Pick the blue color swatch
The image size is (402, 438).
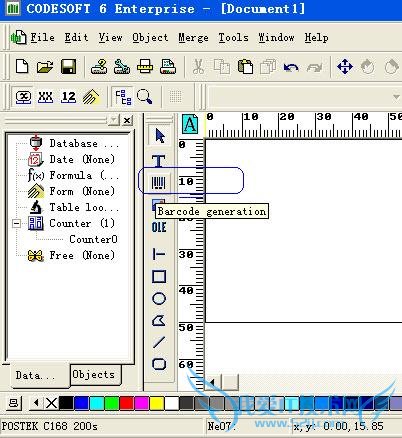(x=81, y=403)
